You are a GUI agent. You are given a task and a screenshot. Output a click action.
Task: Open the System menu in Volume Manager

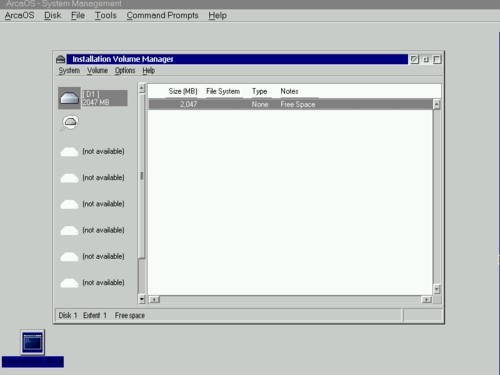click(69, 71)
